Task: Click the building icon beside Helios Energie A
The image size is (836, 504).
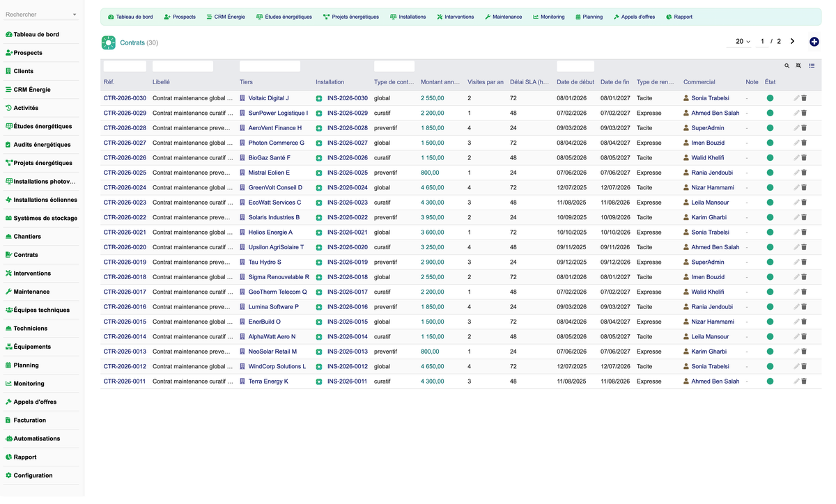Action: [242, 233]
